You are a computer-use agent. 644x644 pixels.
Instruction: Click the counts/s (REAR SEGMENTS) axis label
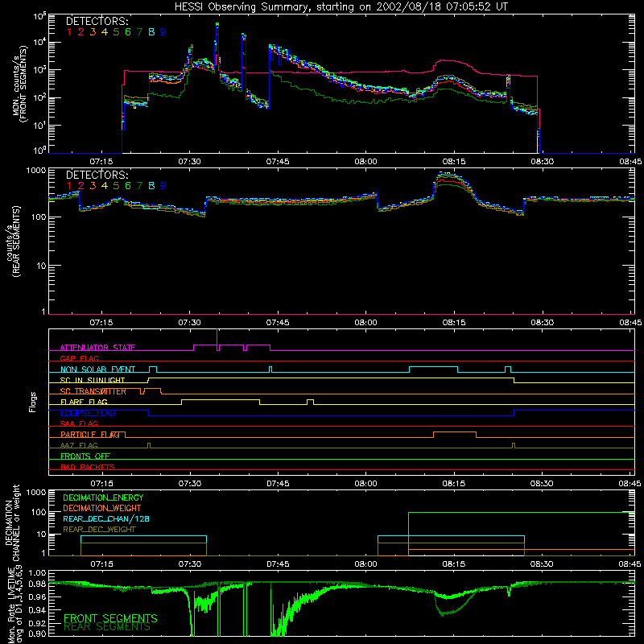(x=14, y=242)
